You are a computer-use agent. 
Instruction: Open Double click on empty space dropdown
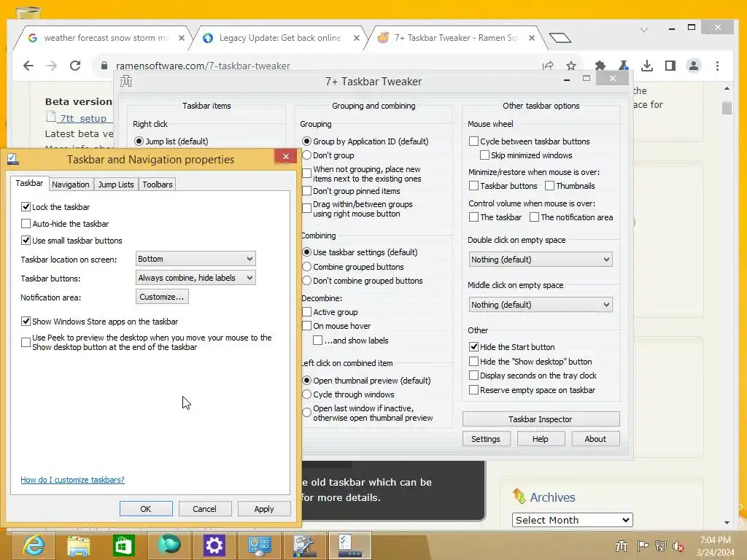pos(541,260)
